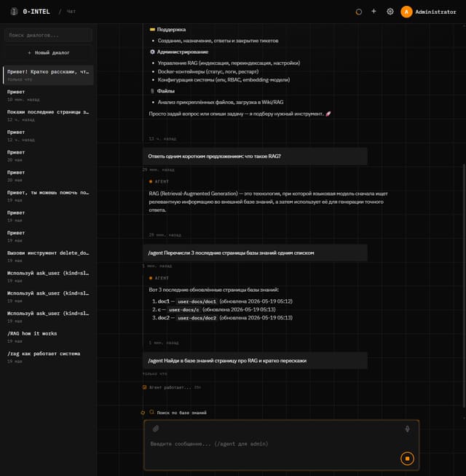Open dialog 'Покажи последние страницы'
This screenshot has height=476, width=466.
[x=48, y=115]
